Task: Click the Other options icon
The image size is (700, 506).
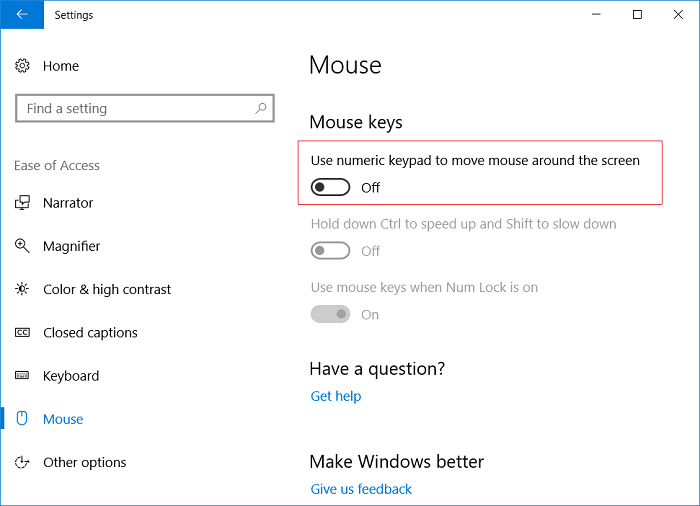Action: tap(23, 462)
